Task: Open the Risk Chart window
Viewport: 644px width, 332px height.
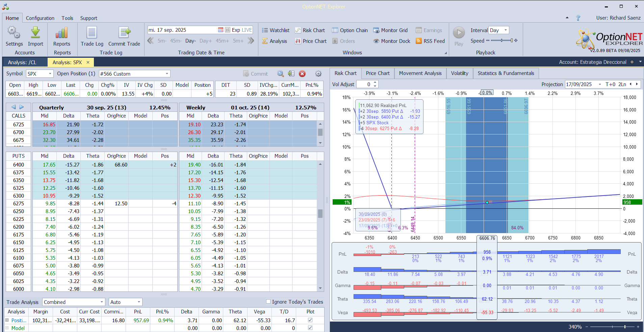Action: tap(310, 30)
